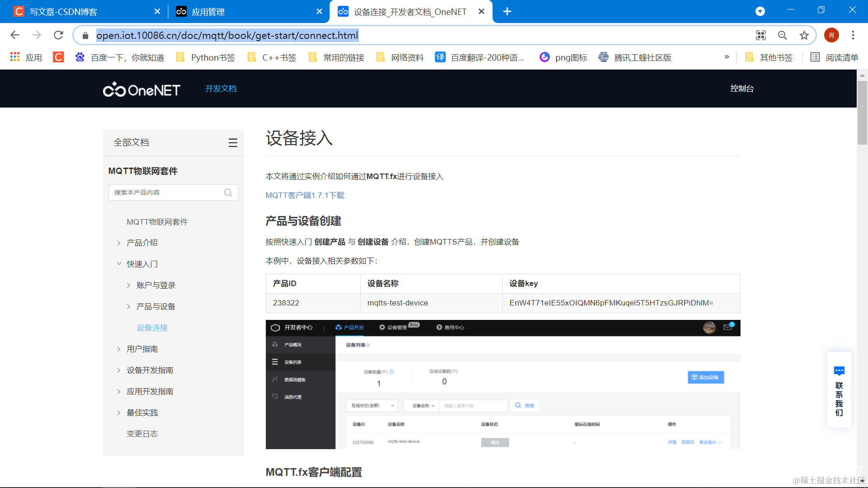Reload the page using refresh icon
The height and width of the screenshot is (488, 868).
(58, 35)
